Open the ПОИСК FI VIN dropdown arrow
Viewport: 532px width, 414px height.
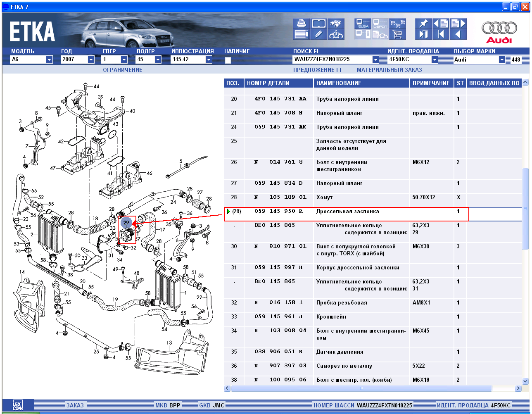pyautogui.click(x=375, y=59)
